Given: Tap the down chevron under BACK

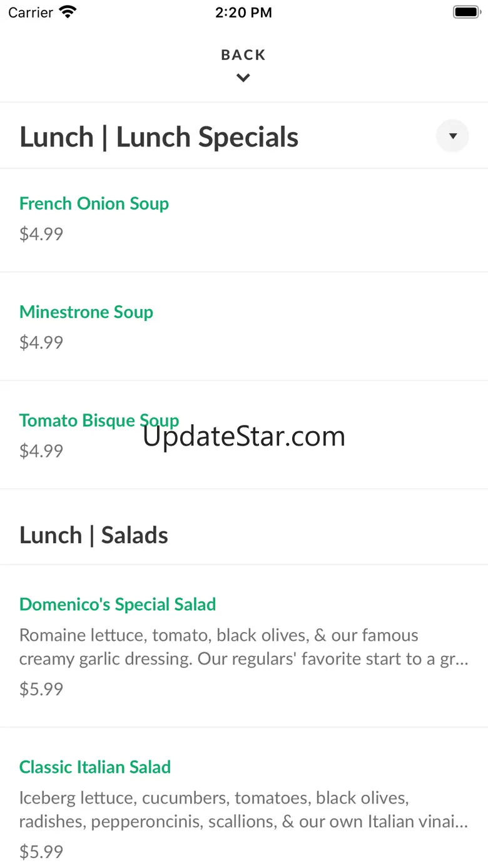Looking at the screenshot, I should [243, 78].
